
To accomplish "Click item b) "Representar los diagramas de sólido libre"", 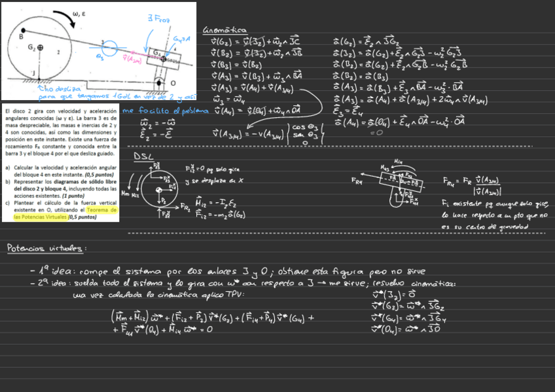I will click(x=61, y=188).
